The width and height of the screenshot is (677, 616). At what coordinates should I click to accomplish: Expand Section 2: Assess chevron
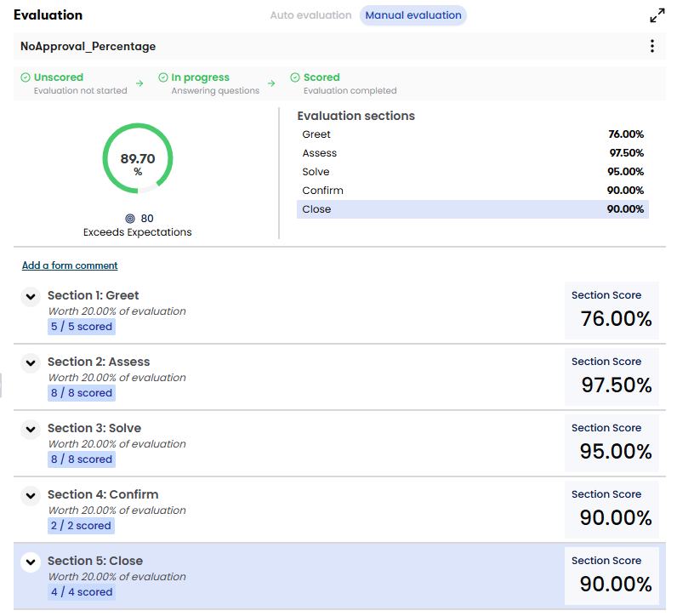[31, 363]
